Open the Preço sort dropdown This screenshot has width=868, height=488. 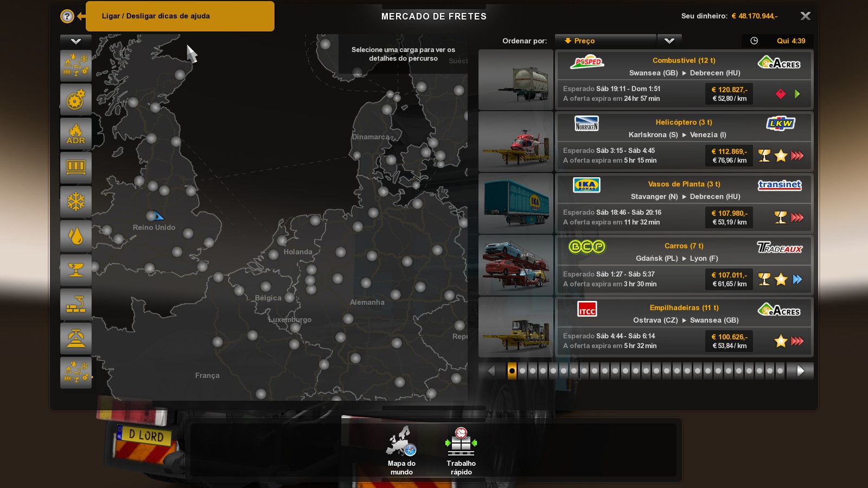tap(605, 41)
